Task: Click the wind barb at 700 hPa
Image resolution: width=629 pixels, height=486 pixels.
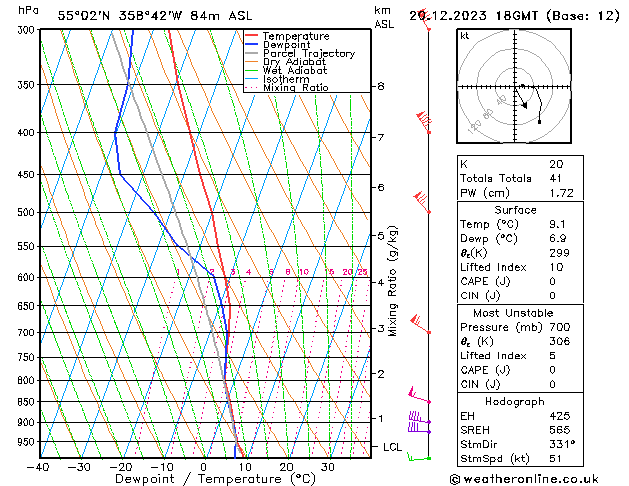Action: [421, 324]
